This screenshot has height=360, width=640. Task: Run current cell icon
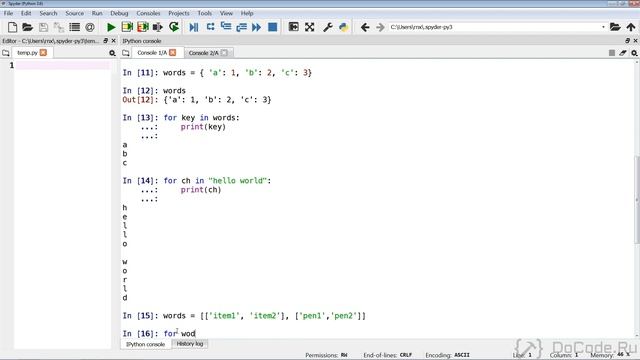(x=127, y=27)
